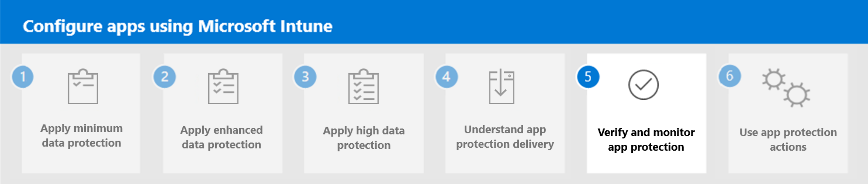868x184 pixels.
Task: Select the step 4 number badge
Action: coord(446,77)
